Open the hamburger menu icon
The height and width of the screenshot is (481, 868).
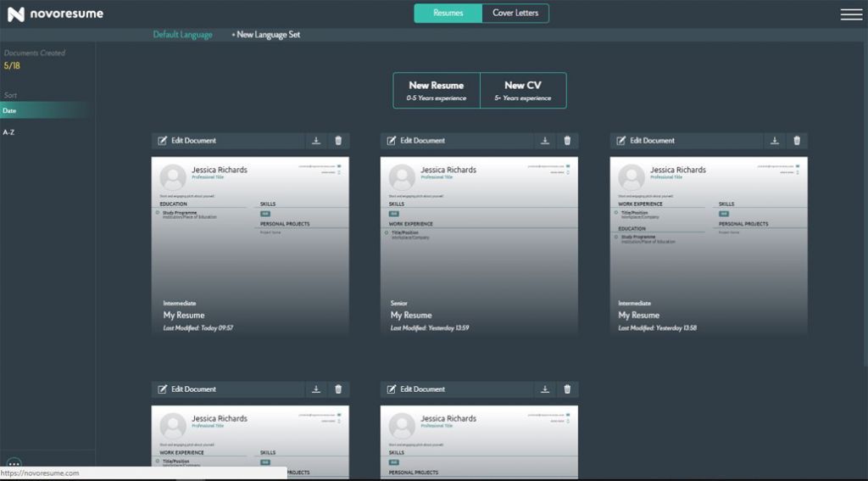pos(851,14)
